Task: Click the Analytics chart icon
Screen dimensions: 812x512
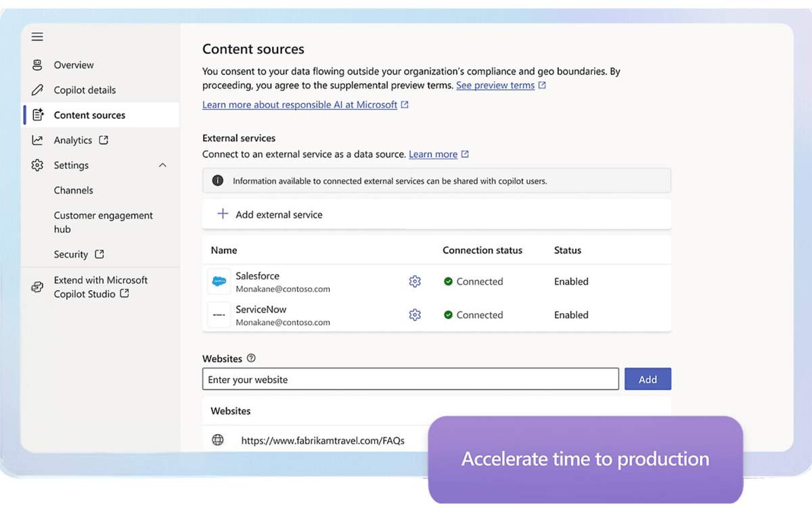Action: (x=37, y=140)
